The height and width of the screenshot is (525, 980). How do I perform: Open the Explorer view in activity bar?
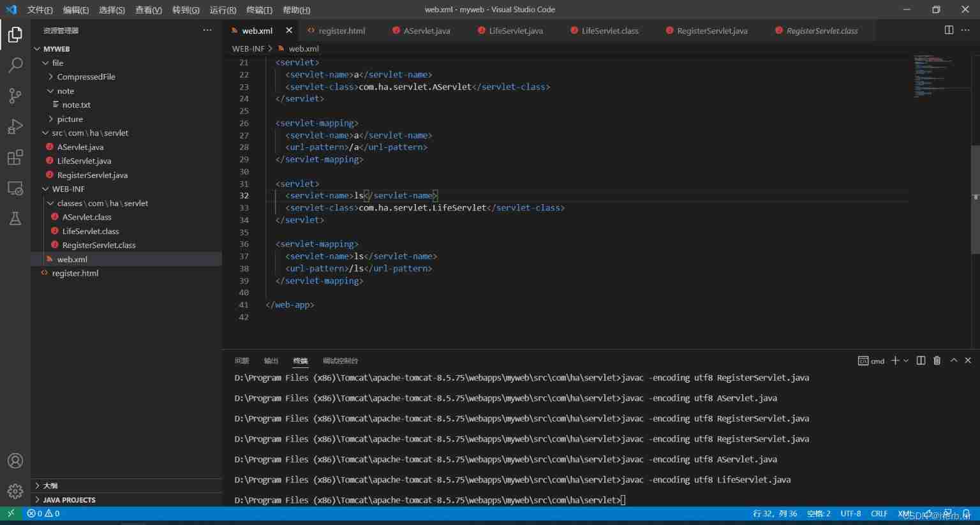pos(15,34)
